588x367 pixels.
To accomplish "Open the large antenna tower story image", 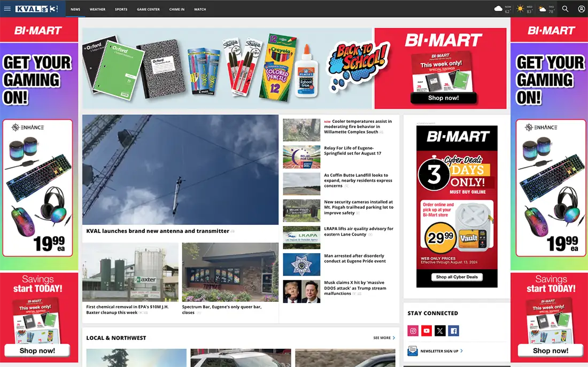I will 180,169.
